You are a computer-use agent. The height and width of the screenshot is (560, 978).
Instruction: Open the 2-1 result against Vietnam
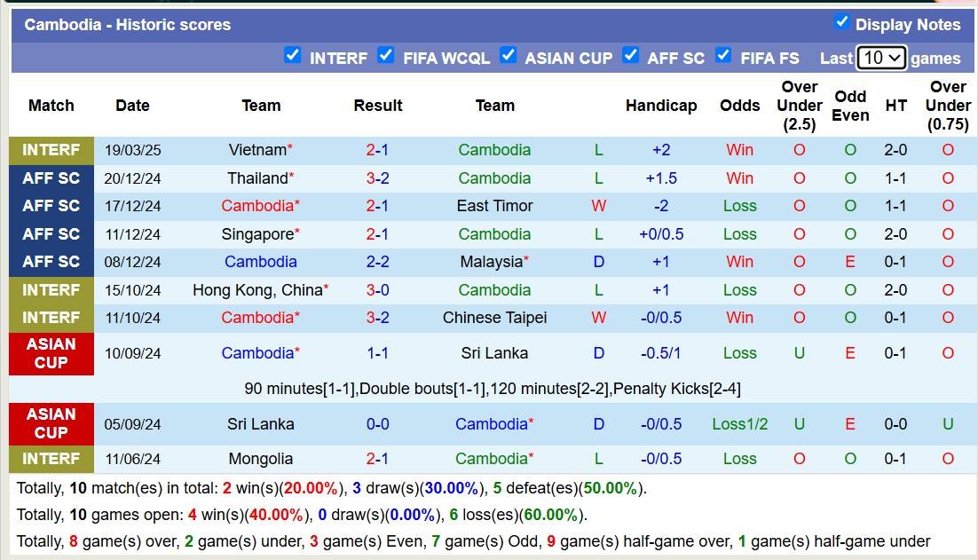377,150
